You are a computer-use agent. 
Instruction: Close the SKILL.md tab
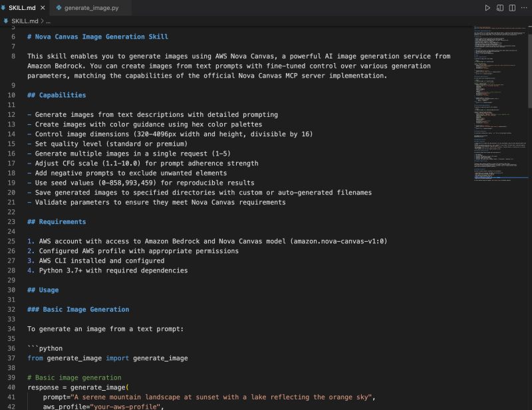(x=43, y=8)
